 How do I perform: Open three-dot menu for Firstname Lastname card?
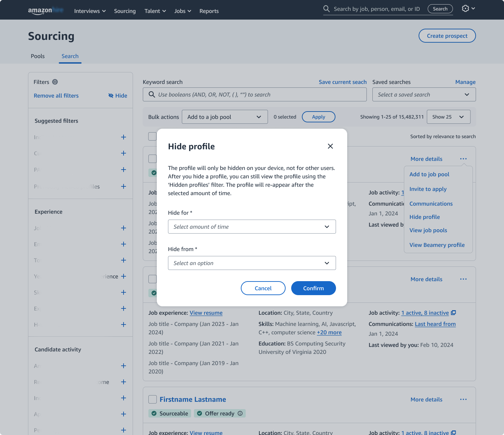(463, 399)
